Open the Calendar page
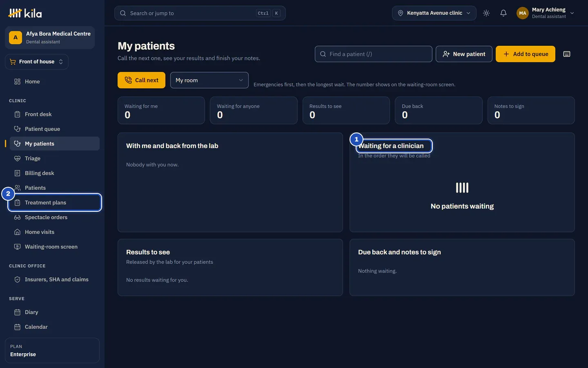 click(55, 327)
